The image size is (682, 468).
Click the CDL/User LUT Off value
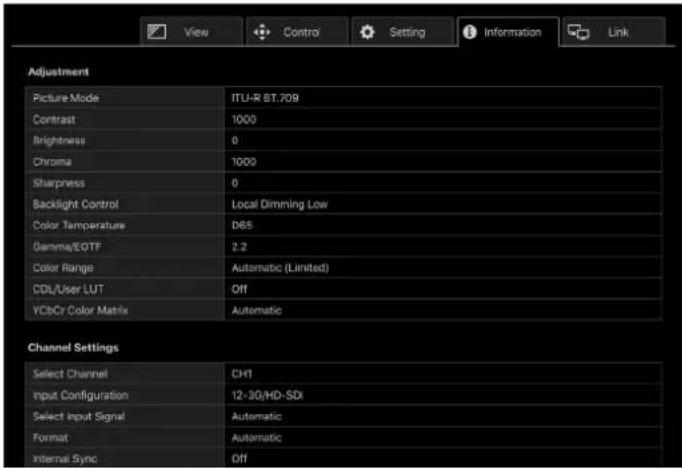point(239,289)
